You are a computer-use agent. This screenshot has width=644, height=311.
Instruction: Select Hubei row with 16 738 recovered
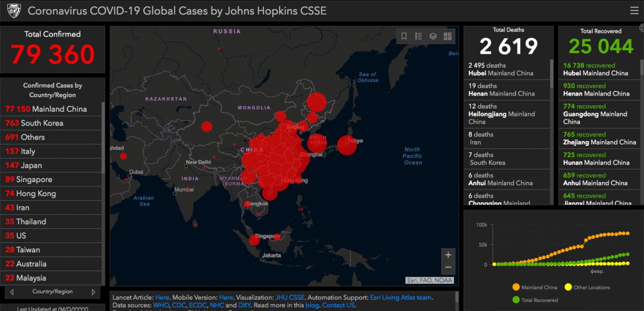(600, 69)
